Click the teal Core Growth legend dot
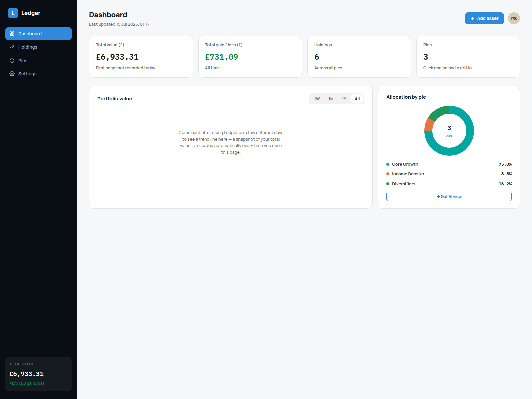The height and width of the screenshot is (399, 532). click(x=388, y=164)
